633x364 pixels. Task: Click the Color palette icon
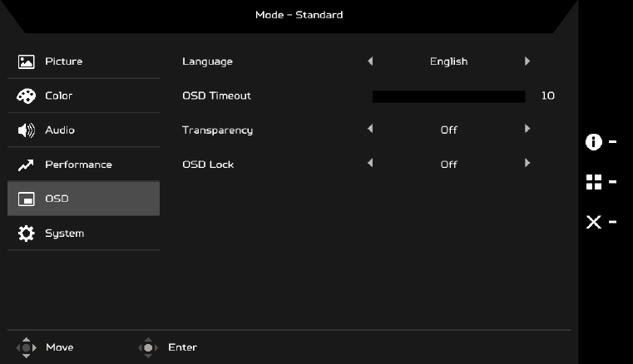click(x=26, y=96)
